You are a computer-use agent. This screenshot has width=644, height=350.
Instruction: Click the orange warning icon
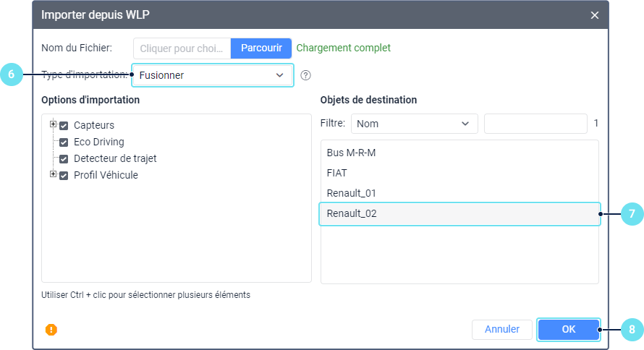[x=51, y=330]
